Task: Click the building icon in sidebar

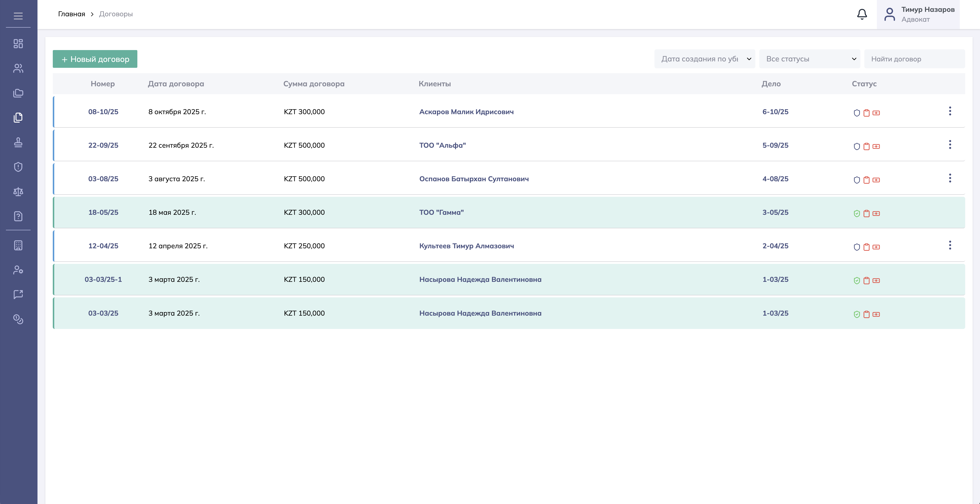Action: coord(18,245)
